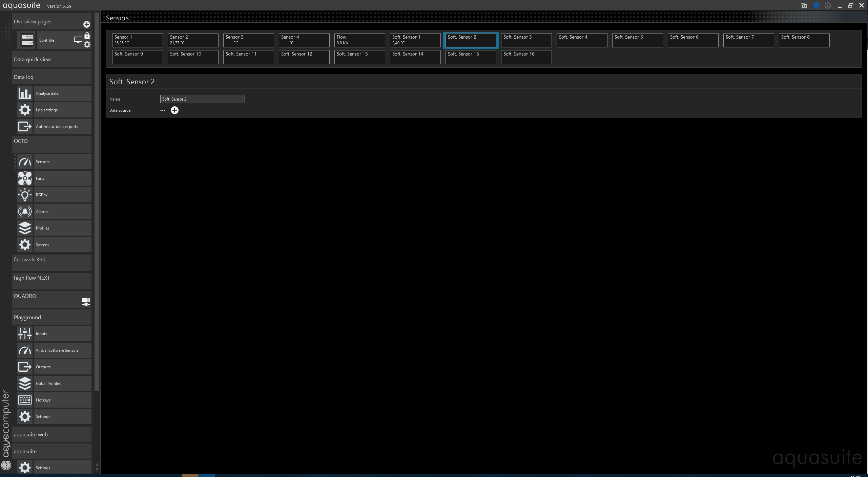Select the Soft. Sensor 9 tile
868x477 pixels.
click(137, 57)
